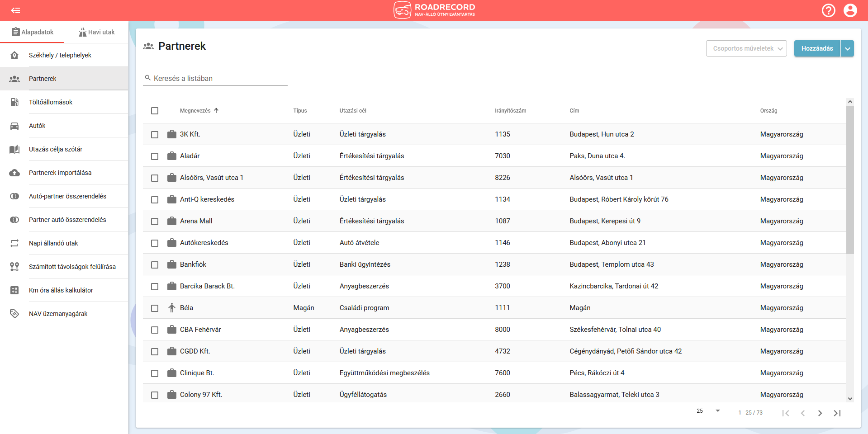Click the Napi állandó utak repeat icon
This screenshot has width=868, height=434.
coord(14,243)
